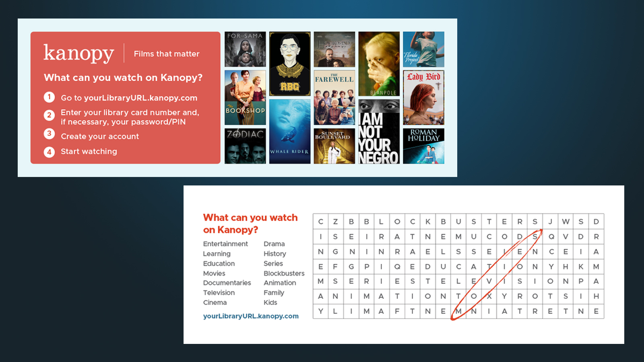The width and height of the screenshot is (644, 362).
Task: Open the Beanpole film poster
Action: [x=379, y=64]
